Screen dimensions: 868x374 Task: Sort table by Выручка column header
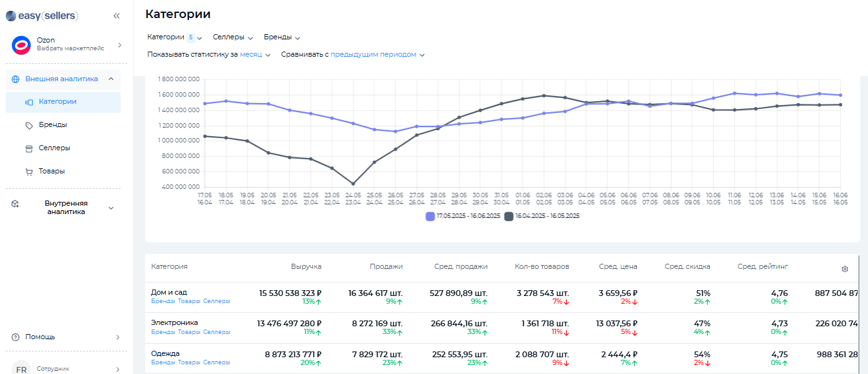(x=306, y=266)
